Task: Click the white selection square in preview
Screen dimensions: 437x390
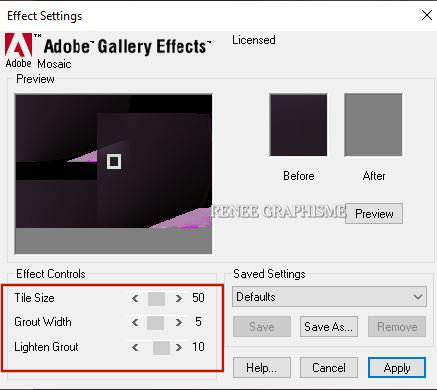Action: point(114,162)
